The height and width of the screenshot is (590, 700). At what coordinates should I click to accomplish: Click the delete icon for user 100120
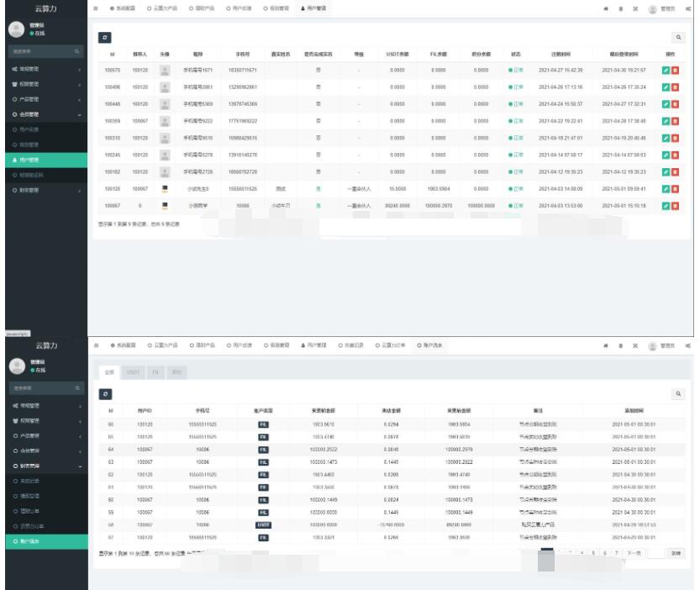pos(675,189)
